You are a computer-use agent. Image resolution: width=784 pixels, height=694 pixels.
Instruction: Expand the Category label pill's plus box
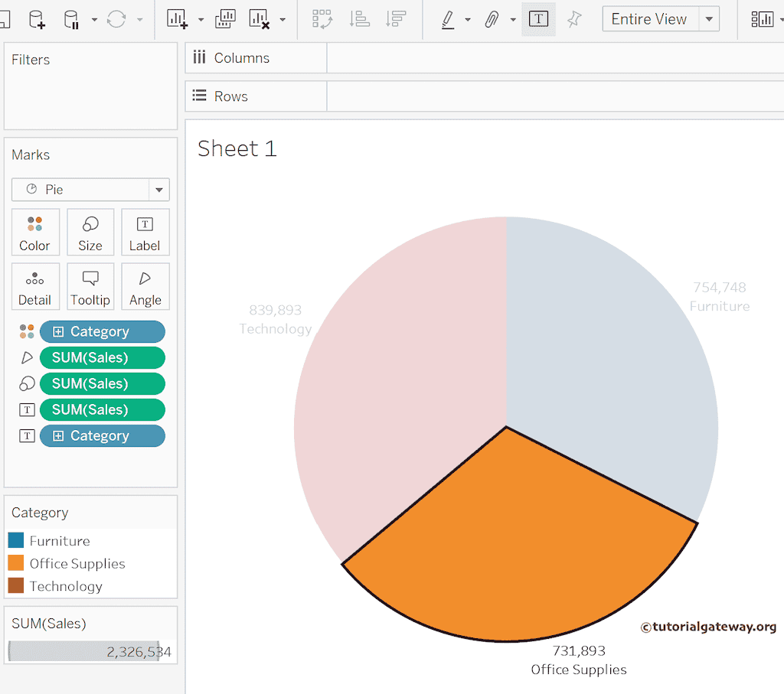click(58, 436)
